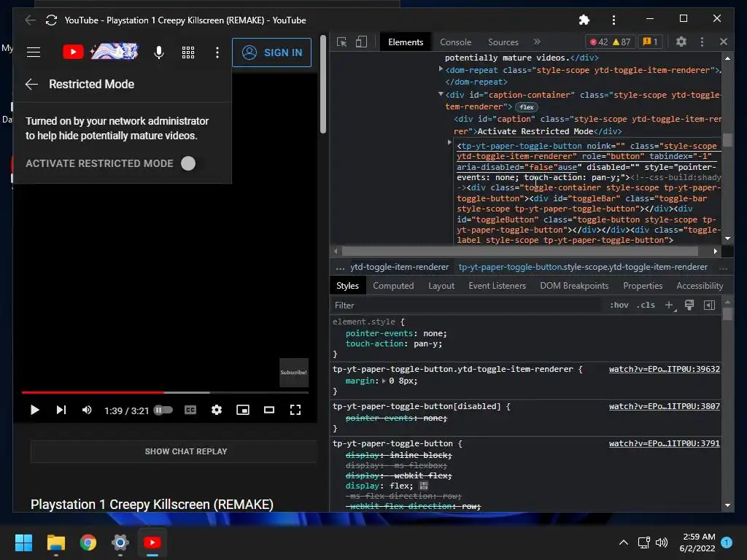Add a new style rule
Screen dimensions: 747x560
click(x=670, y=306)
